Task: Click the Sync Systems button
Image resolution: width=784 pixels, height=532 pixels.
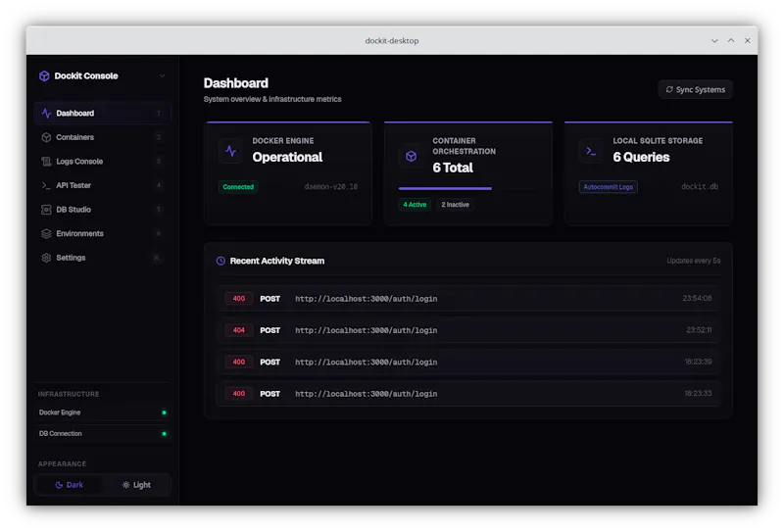Action: (x=695, y=89)
